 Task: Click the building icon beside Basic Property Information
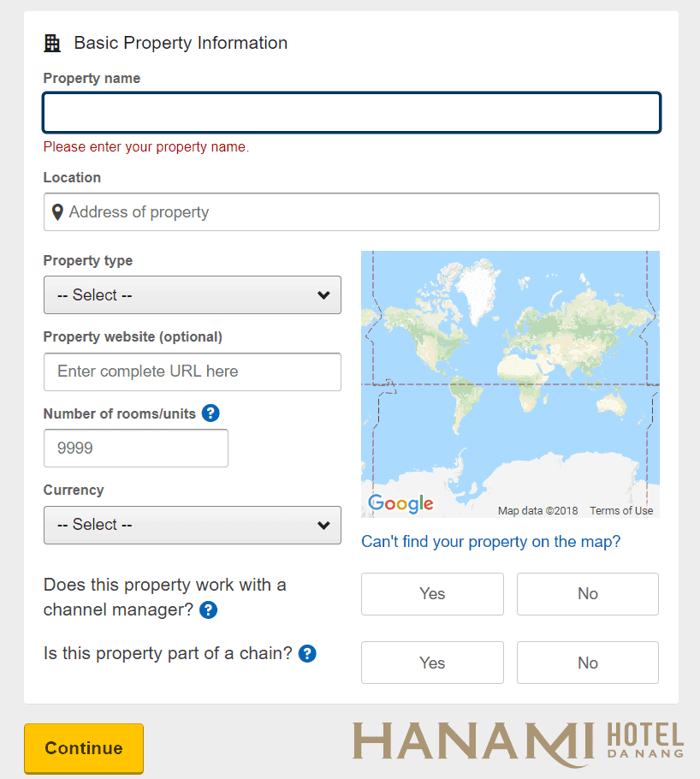(52, 42)
